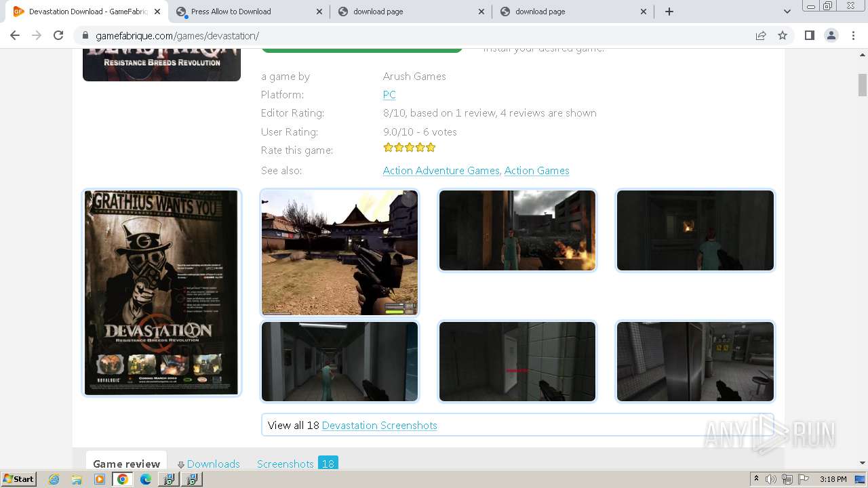Open the PC platform link
868x488 pixels.
pos(389,95)
